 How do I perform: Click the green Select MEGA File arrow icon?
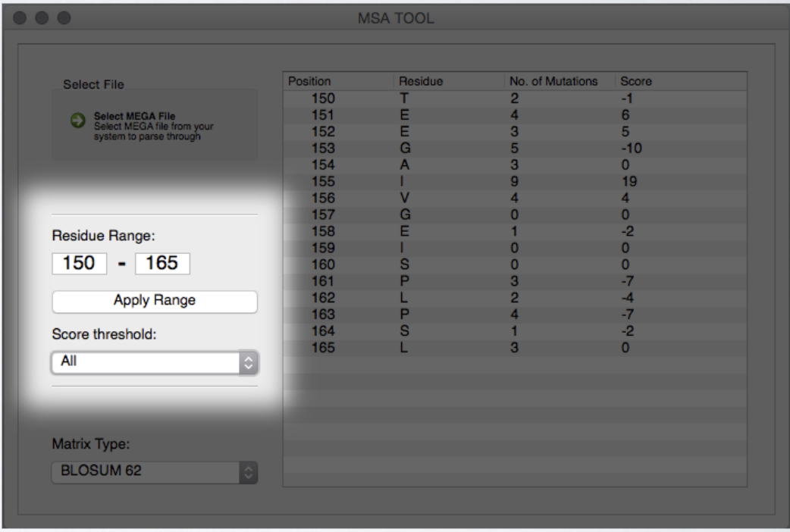coord(77,120)
